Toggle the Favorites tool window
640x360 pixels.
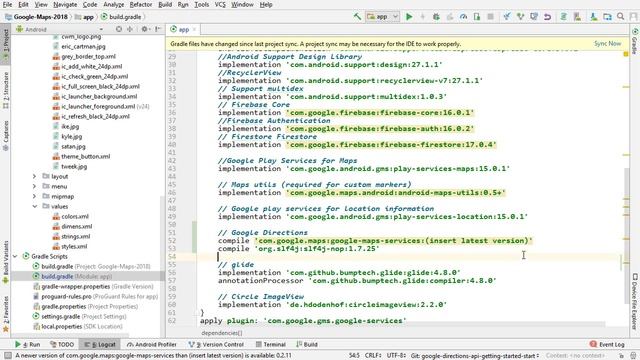click(x=5, y=314)
